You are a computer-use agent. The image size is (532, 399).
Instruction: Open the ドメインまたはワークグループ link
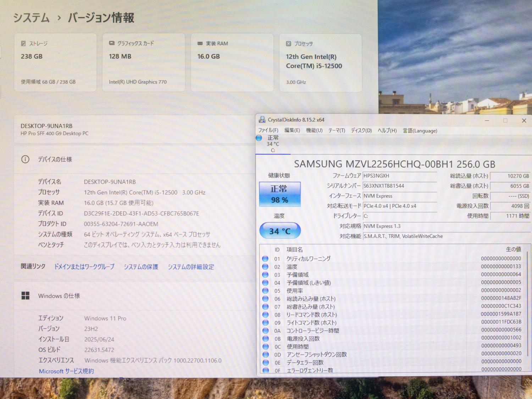point(84,266)
